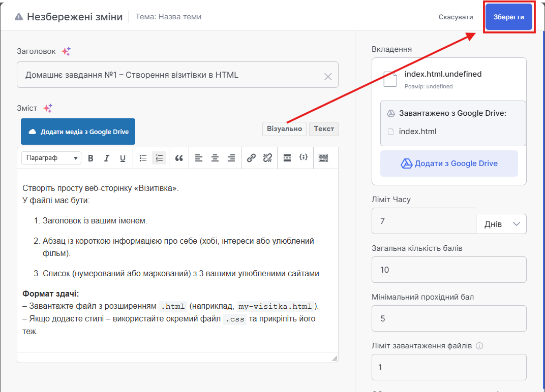Image resolution: width=545 pixels, height=392 pixels.
Task: Click the Зберегти button
Action: click(509, 17)
